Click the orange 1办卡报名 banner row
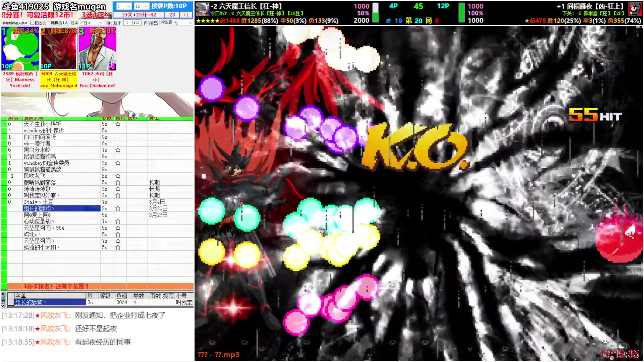This screenshot has height=362, width=644. pos(100,286)
